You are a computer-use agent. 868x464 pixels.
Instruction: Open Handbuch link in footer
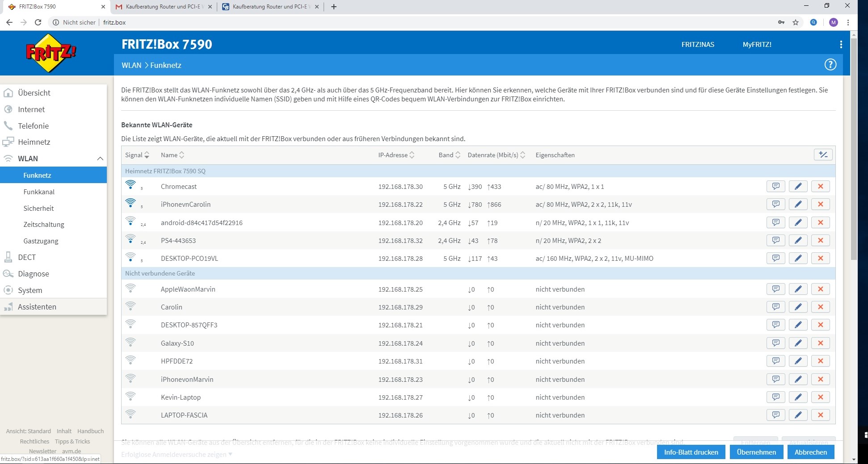pos(90,431)
